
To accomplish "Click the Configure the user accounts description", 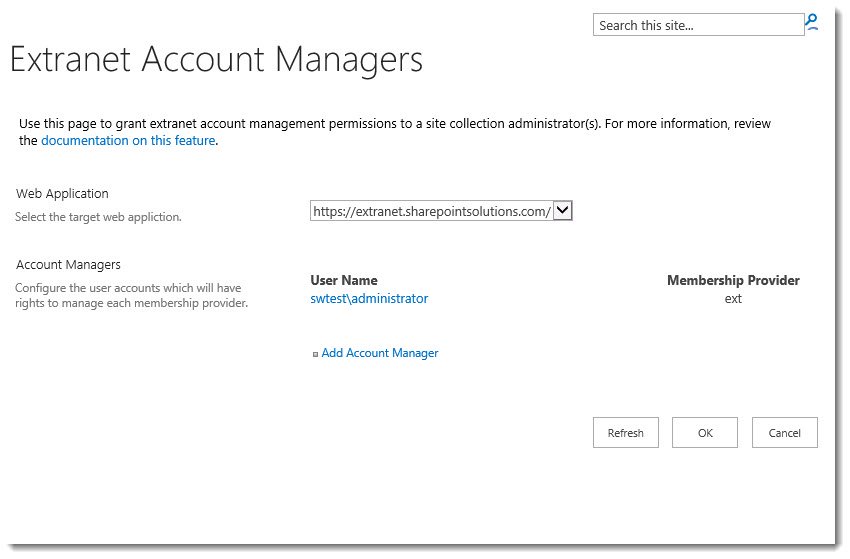I will 131,295.
